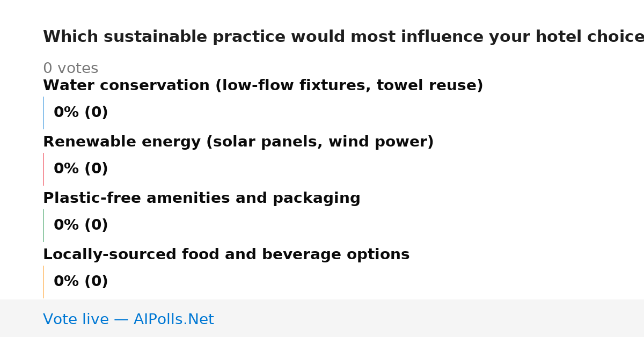Select the Locally-sourced food and beverage option
The height and width of the screenshot is (337, 644).
tap(226, 255)
